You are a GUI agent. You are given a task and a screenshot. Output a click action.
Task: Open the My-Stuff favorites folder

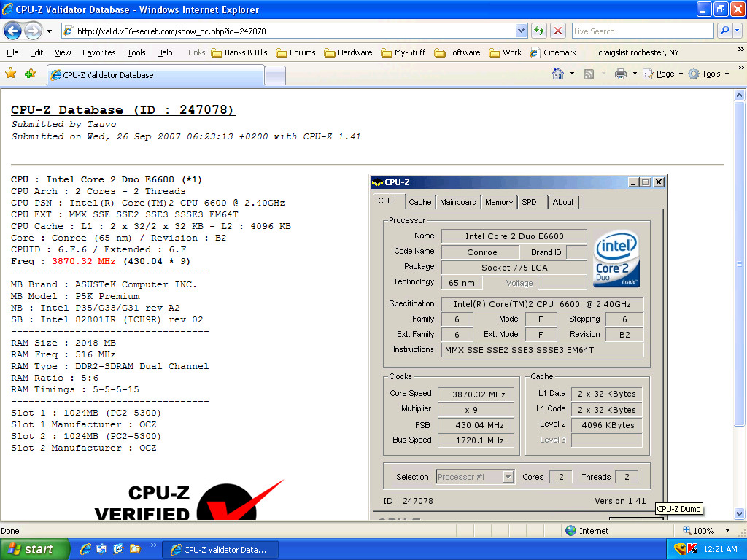tap(403, 52)
